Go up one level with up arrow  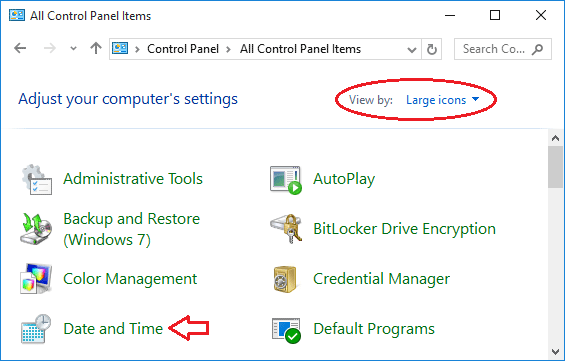[x=96, y=48]
